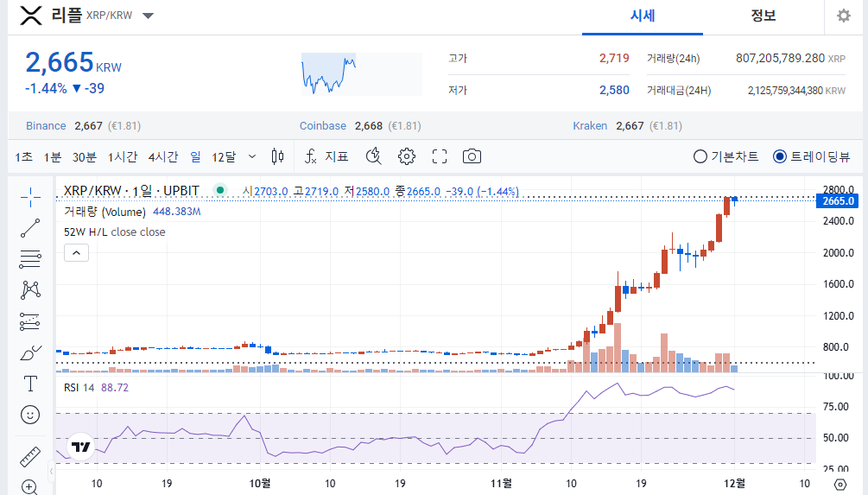
Task: Open the emoji icons tool
Action: tap(30, 414)
